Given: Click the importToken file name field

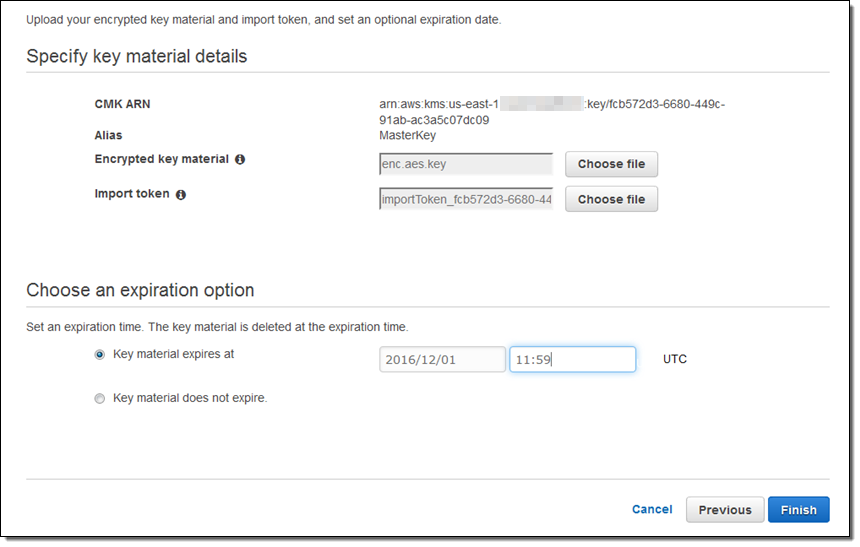Looking at the screenshot, I should (466, 199).
